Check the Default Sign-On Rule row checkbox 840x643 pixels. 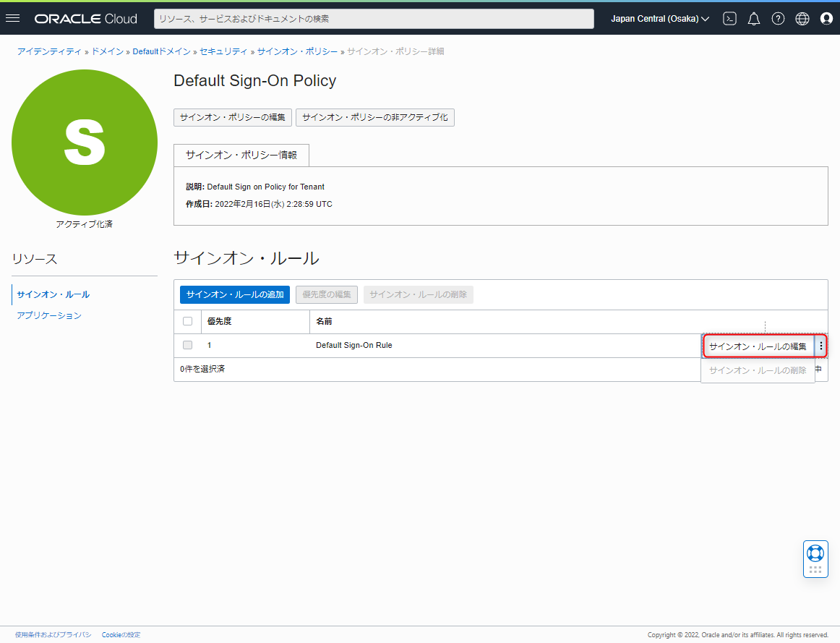pos(187,345)
